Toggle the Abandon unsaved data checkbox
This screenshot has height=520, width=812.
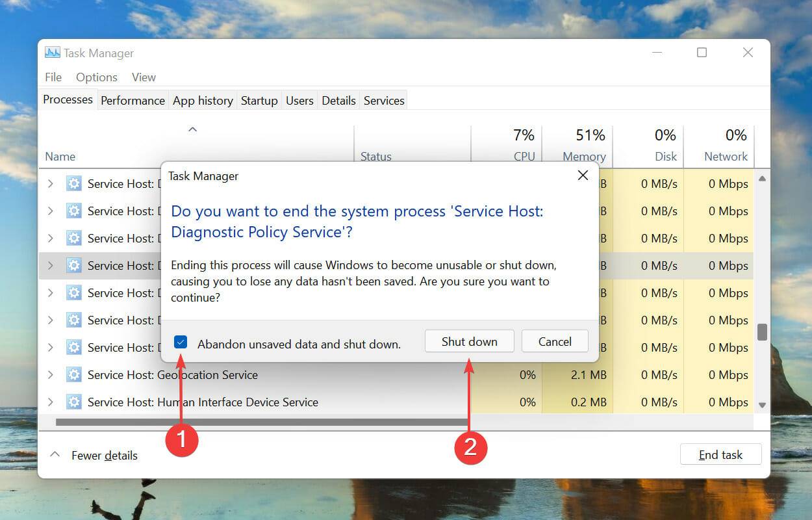click(x=181, y=342)
